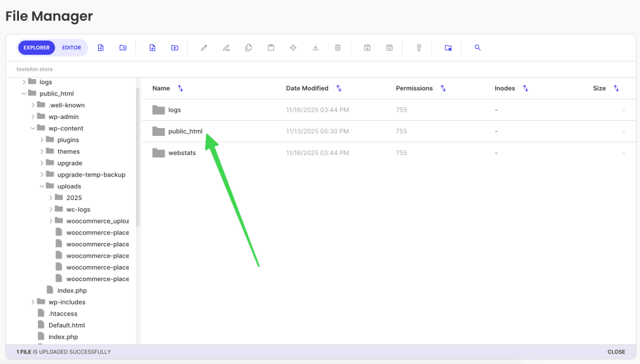This screenshot has width=640, height=364.
Task: Switch to the EDITOR tab
Action: pos(72,48)
